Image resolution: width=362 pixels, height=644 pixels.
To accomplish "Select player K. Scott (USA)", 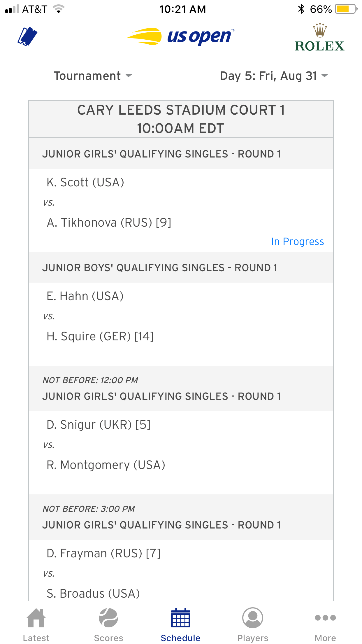I will [x=85, y=182].
